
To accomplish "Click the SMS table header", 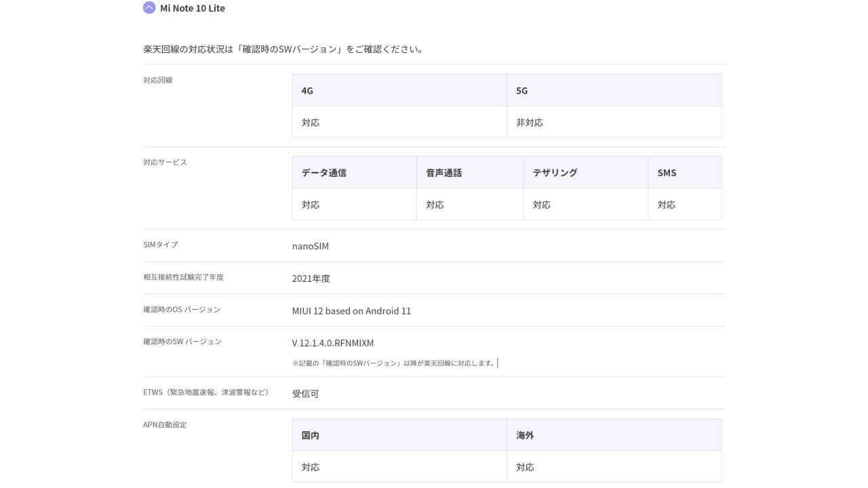I will pos(667,172).
